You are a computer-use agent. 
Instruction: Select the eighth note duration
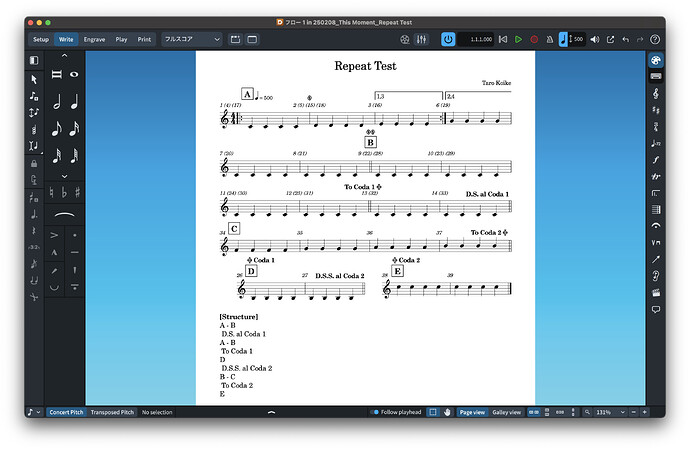(x=57, y=129)
